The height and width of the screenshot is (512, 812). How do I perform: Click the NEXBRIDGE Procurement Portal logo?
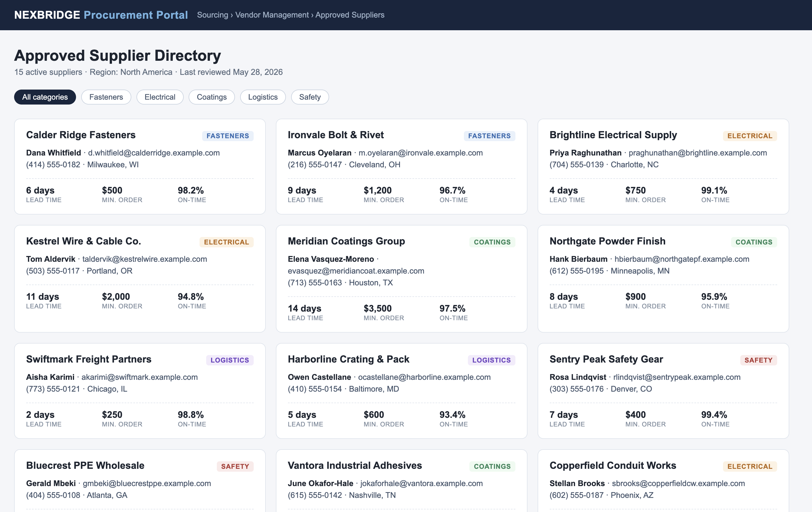101,15
